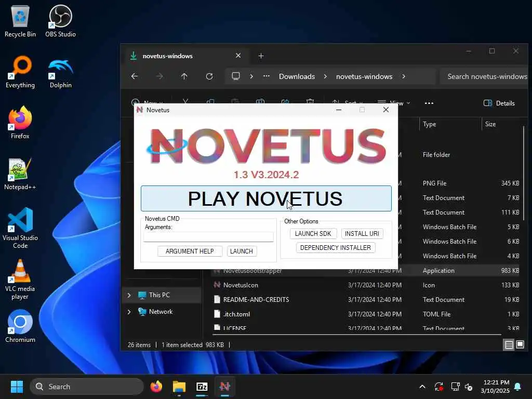The image size is (532, 399).
Task: Click Novetus icon on the taskbar
Action: [x=224, y=387]
